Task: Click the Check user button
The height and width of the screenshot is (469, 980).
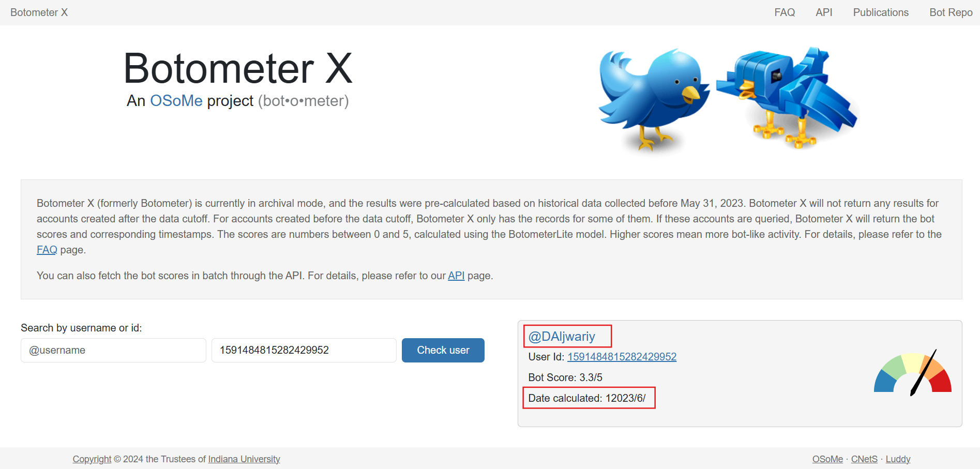Action: click(443, 350)
